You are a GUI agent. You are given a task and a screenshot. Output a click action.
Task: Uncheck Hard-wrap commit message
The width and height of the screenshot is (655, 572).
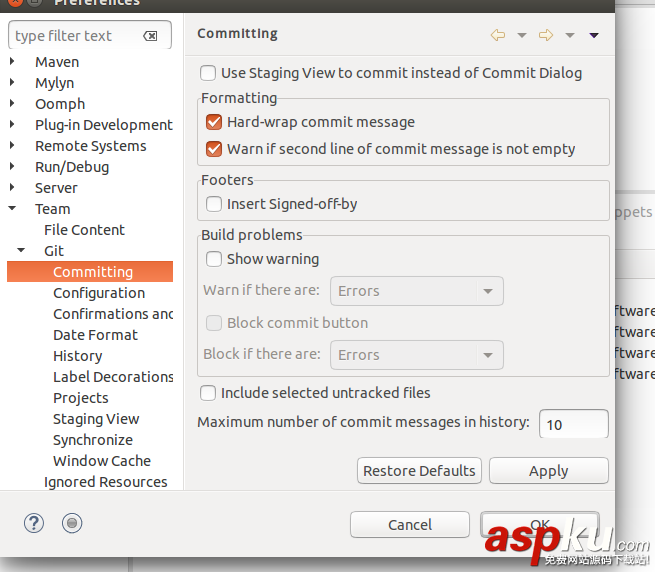[214, 122]
